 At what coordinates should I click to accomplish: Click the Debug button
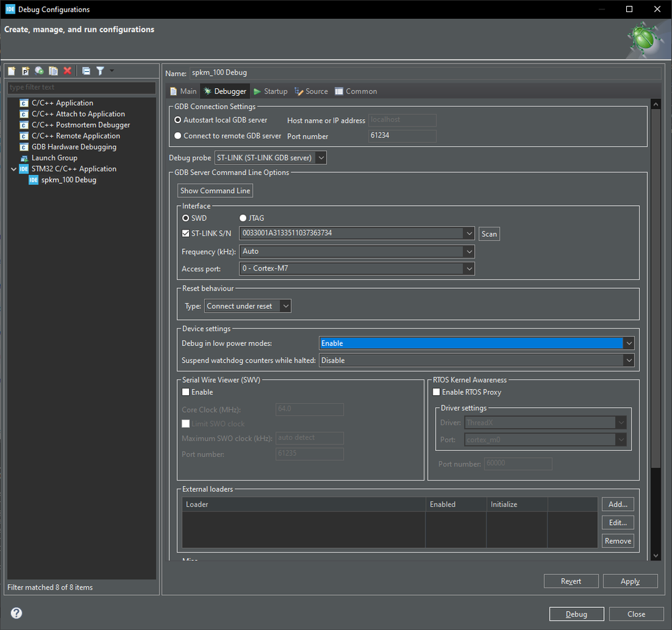coord(576,614)
